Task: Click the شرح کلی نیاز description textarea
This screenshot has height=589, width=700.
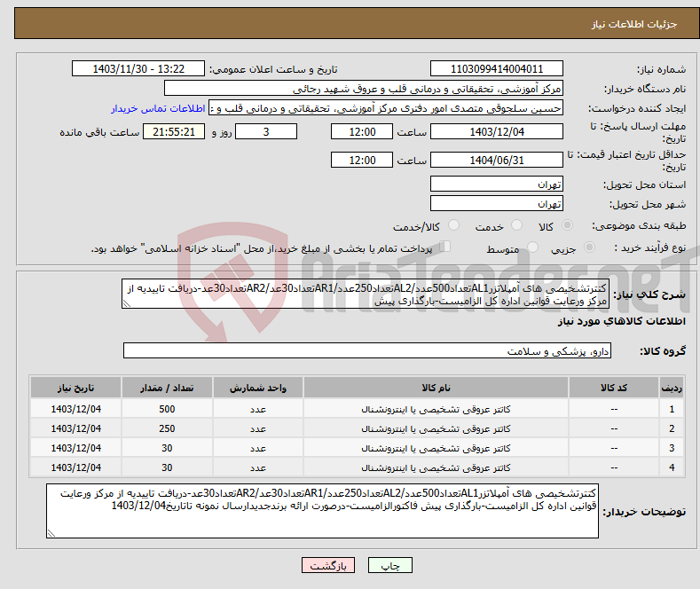Action: [366, 294]
